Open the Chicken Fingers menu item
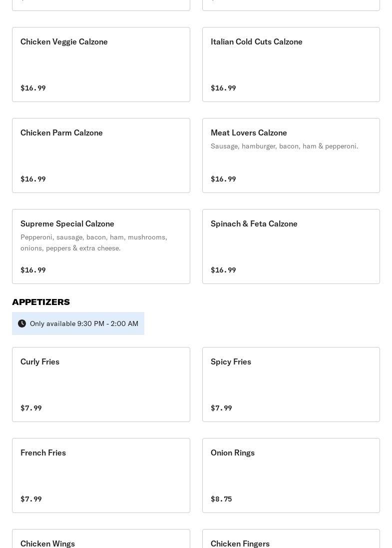The width and height of the screenshot is (392, 548). pyautogui.click(x=291, y=538)
